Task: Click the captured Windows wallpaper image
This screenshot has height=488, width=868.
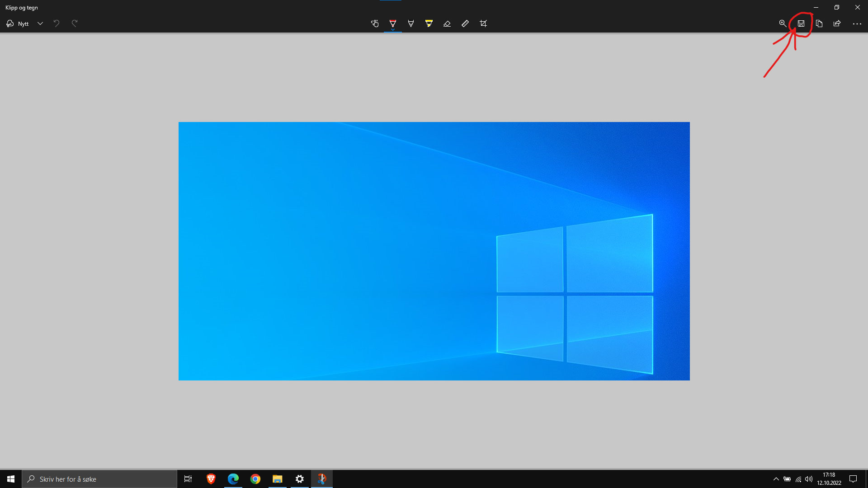Action: (x=434, y=251)
